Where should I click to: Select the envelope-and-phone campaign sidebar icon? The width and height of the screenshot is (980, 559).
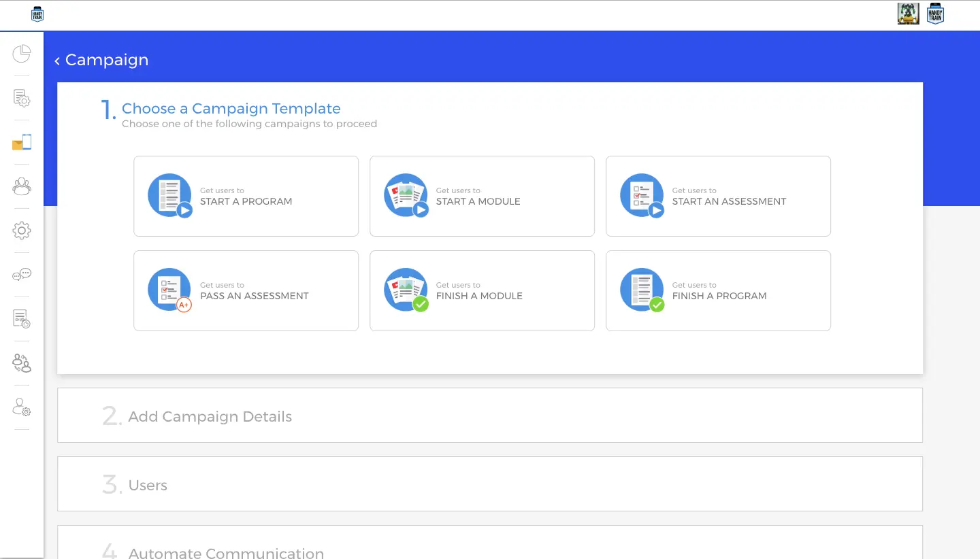point(22,142)
